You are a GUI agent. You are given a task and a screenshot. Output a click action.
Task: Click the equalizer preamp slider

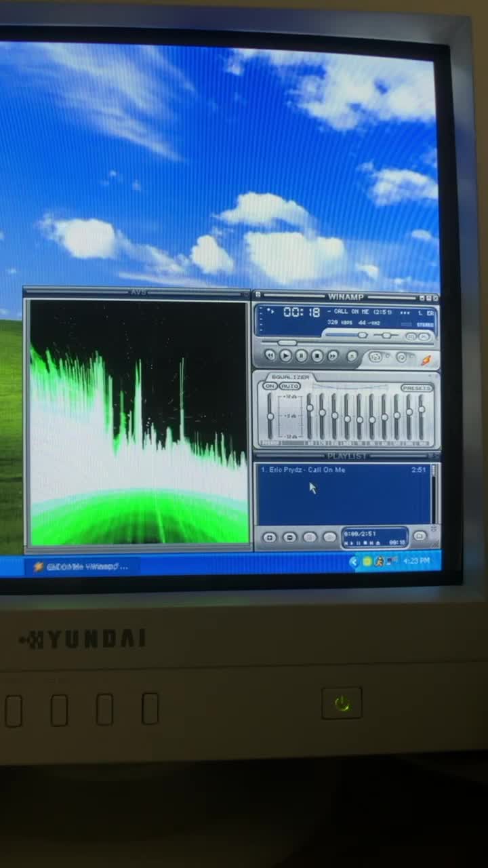point(270,416)
